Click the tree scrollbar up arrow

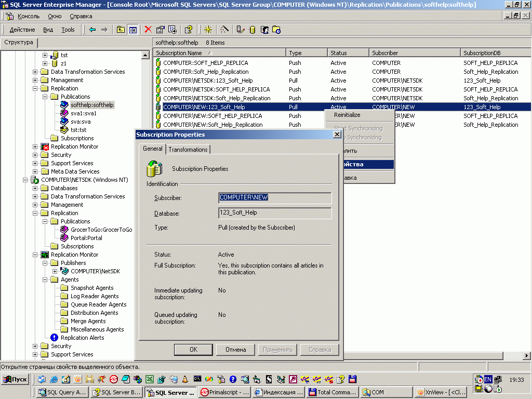coord(145,55)
